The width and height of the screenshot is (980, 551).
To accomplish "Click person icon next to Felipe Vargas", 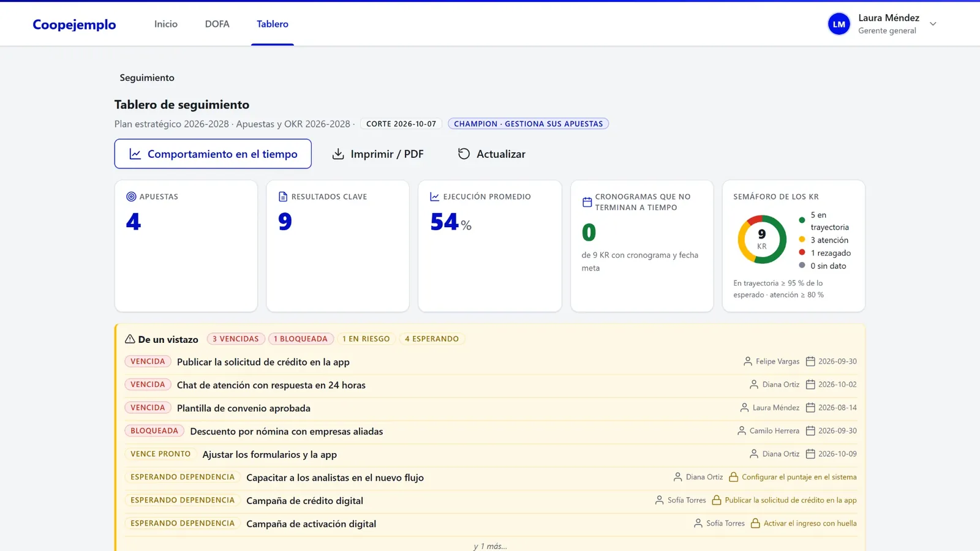I will point(748,362).
